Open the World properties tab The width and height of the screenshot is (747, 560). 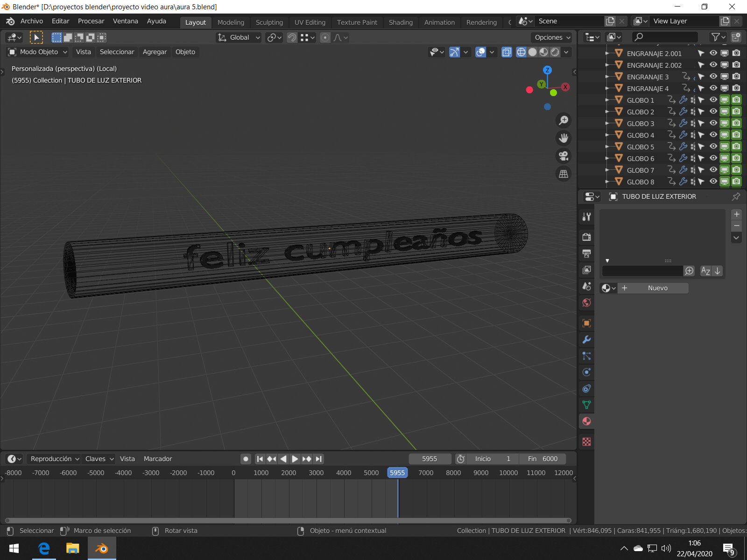(587, 302)
